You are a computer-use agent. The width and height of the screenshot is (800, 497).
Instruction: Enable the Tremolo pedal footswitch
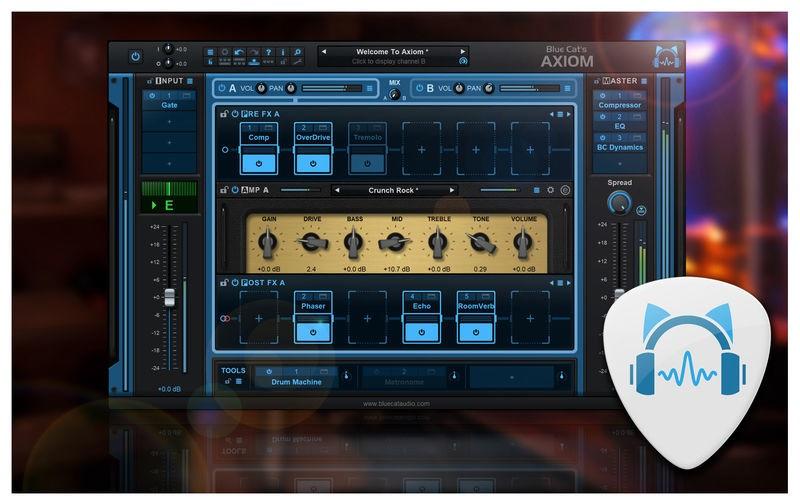(367, 163)
